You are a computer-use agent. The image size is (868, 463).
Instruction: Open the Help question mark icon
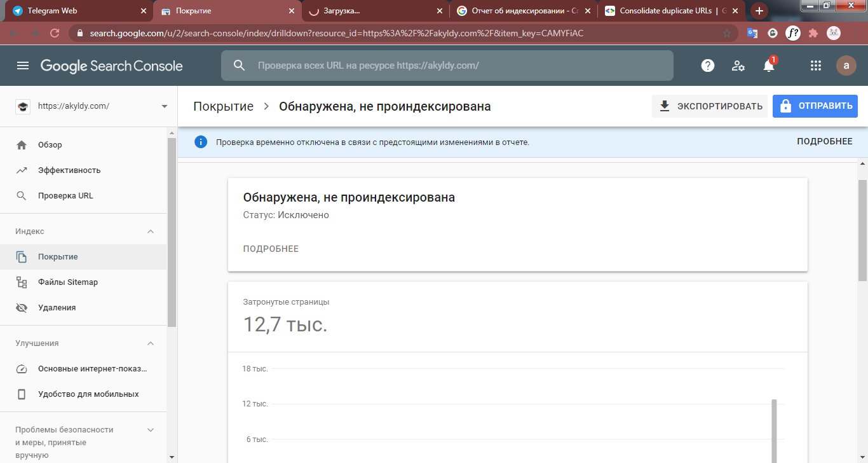[x=707, y=66]
